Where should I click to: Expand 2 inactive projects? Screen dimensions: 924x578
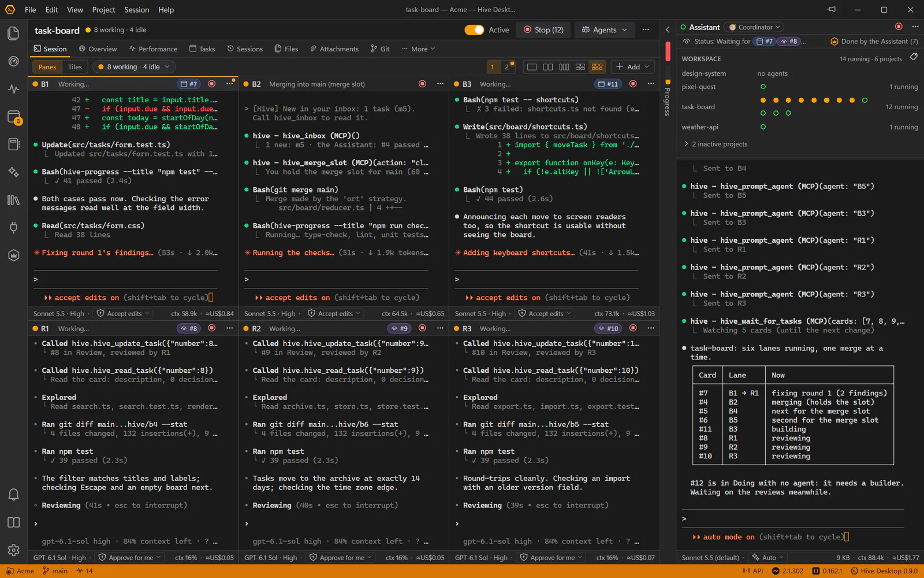click(x=716, y=144)
